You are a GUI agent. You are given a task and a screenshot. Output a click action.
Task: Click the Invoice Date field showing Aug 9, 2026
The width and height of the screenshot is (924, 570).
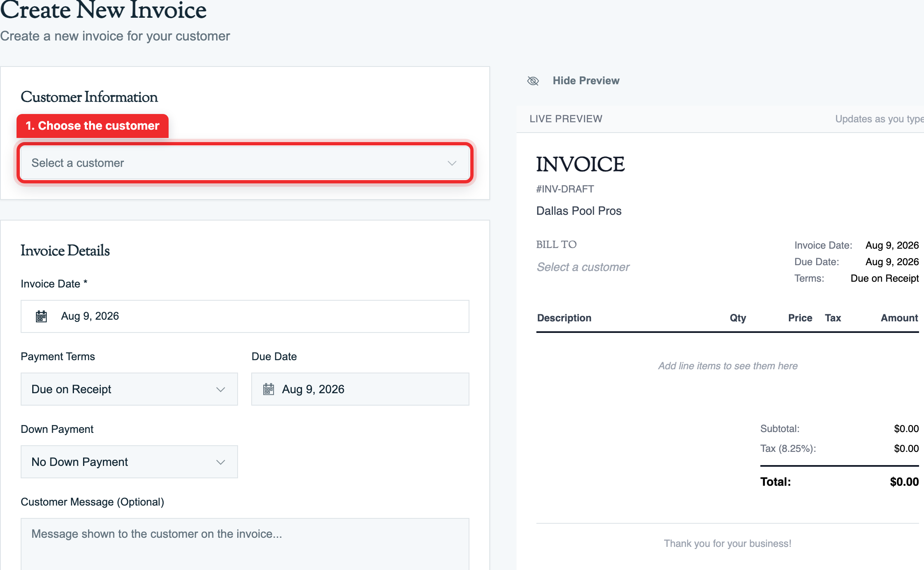pyautogui.click(x=245, y=316)
